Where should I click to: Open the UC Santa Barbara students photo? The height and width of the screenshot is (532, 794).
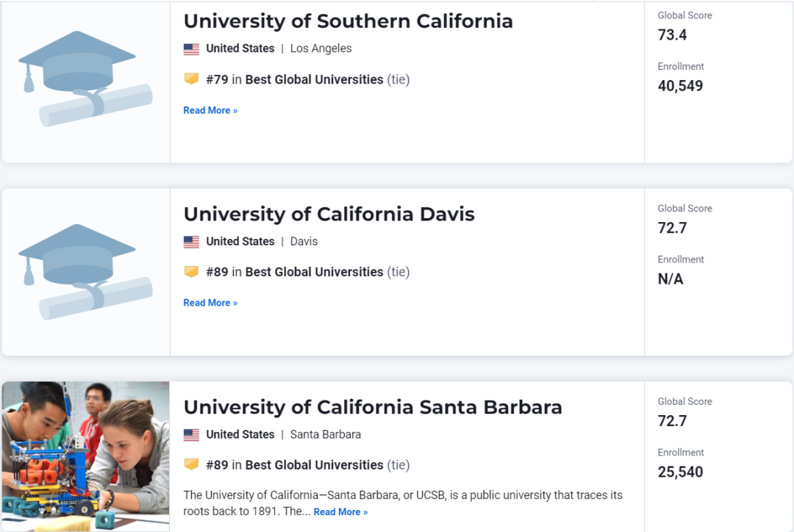pos(85,456)
